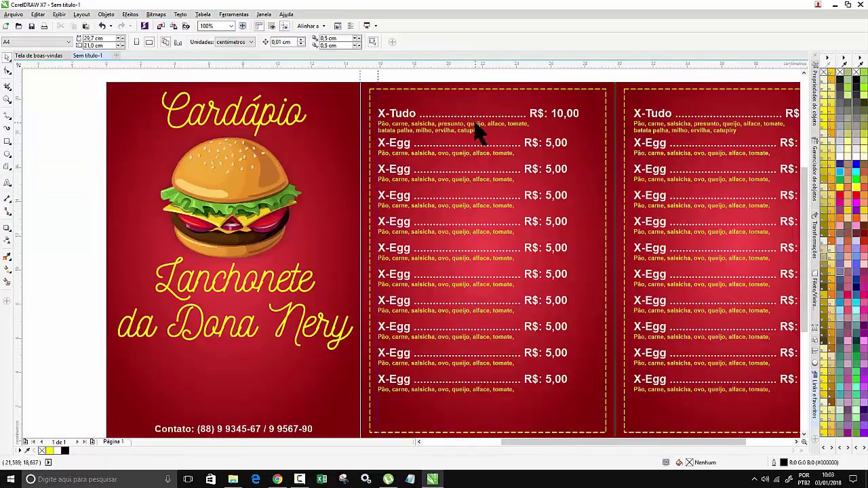Select the Página 1 page tab

pyautogui.click(x=113, y=442)
